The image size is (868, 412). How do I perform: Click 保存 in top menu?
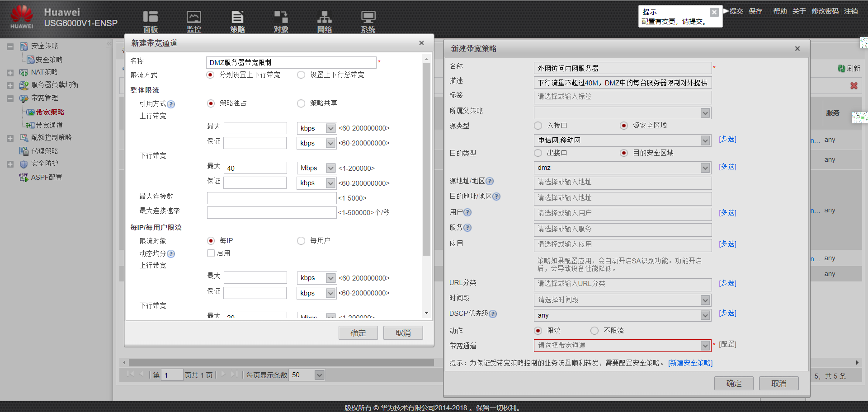[755, 11]
